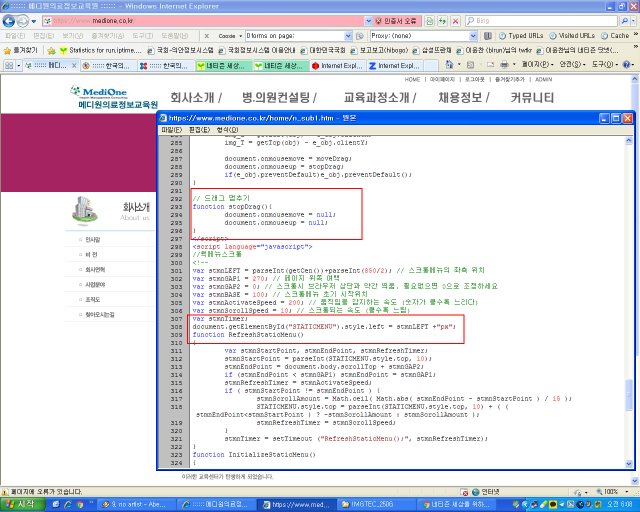Click the search magnifier button beside Bing

(x=625, y=21)
